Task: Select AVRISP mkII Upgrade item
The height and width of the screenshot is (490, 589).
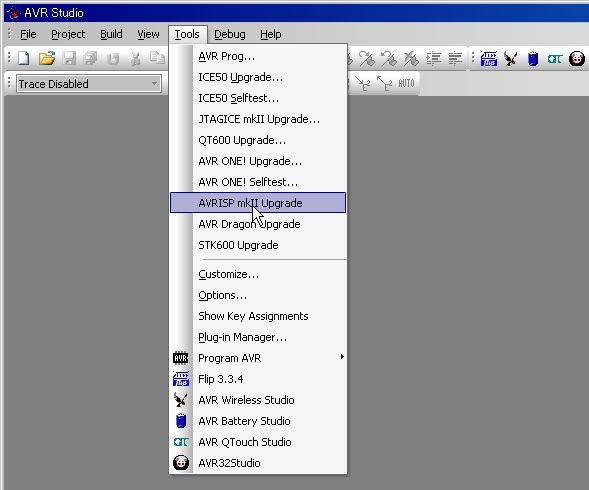Action: click(258, 203)
